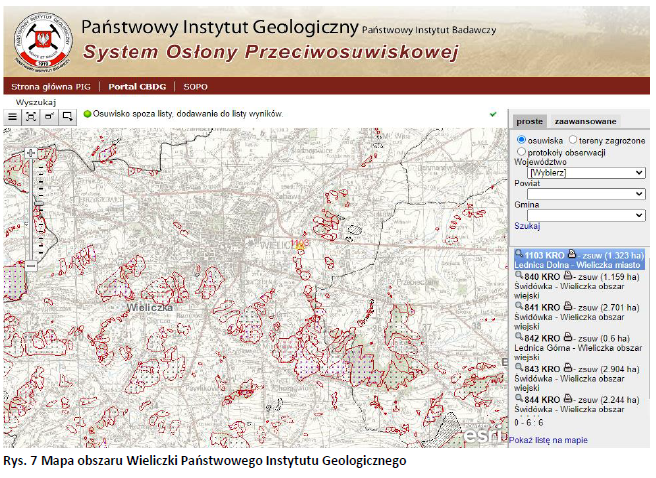
Task: Select the protokoły obserwacji radio button
Action: [521, 151]
